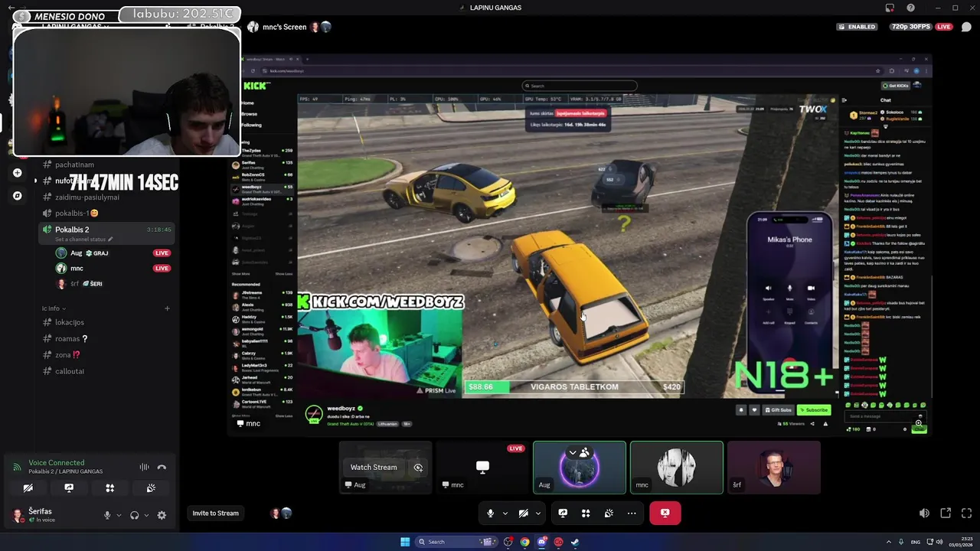Screen dimensions: 980x551
Task: Open Discover servers compass icon
Action: tap(17, 196)
